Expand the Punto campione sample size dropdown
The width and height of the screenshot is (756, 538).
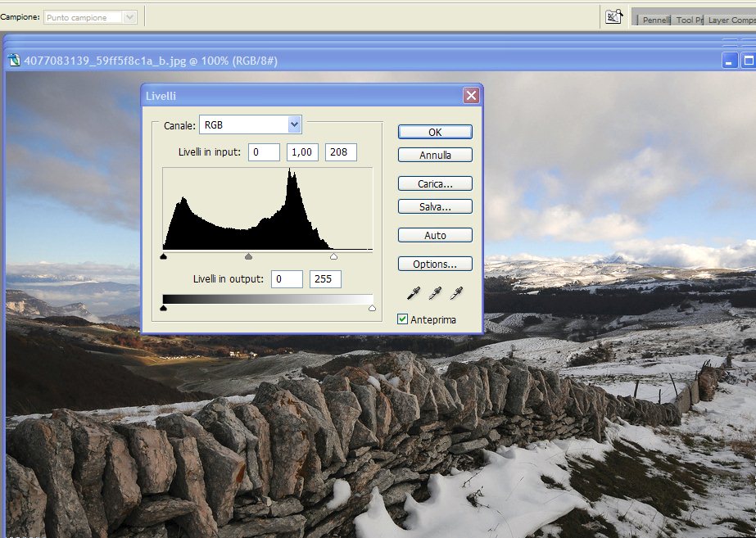tap(129, 17)
